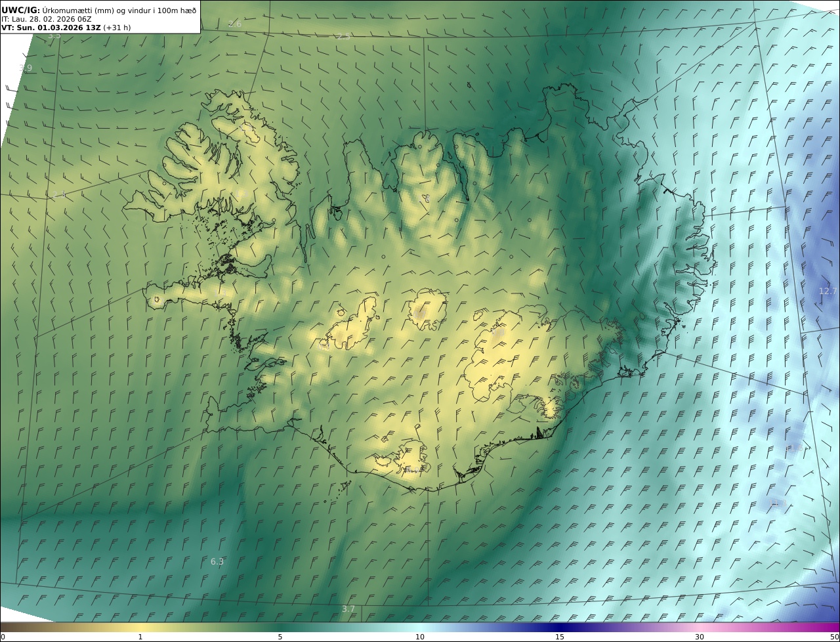
Task: Click the "15" tick on the color scale
Action: tap(560, 637)
